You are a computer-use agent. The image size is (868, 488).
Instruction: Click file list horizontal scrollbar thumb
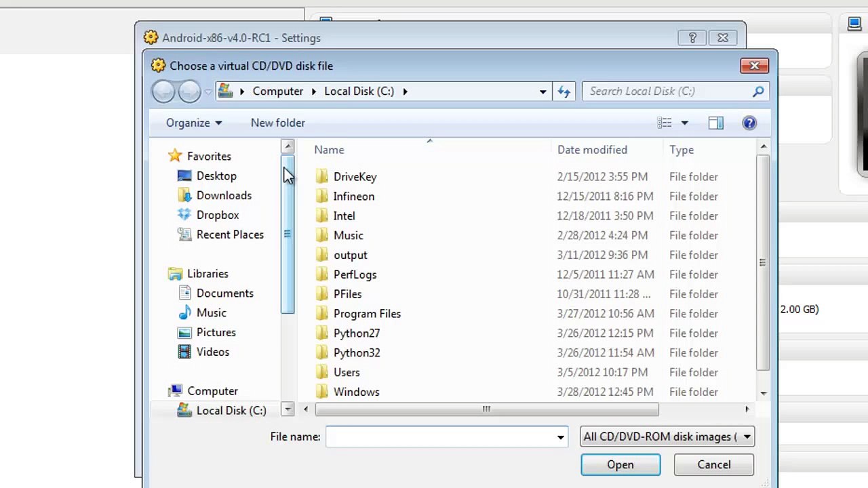pos(486,409)
